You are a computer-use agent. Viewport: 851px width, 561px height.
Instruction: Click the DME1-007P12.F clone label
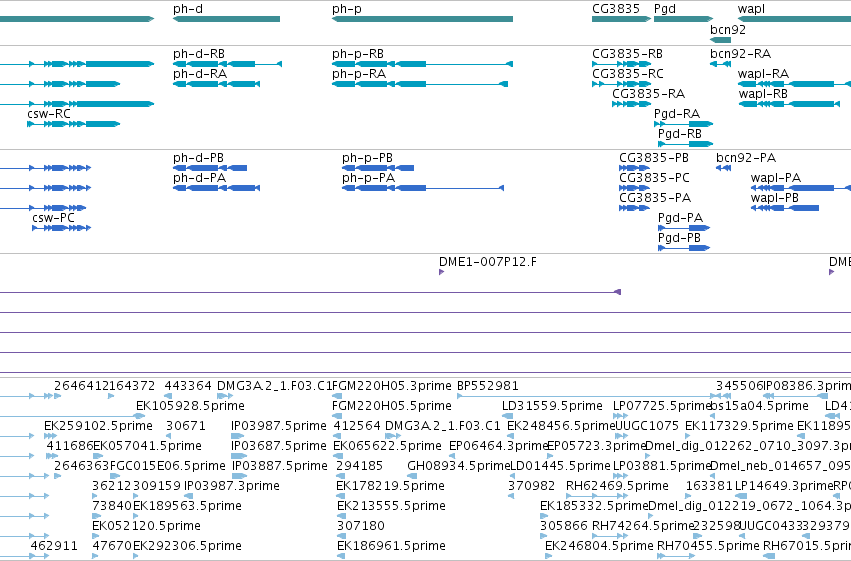(x=487, y=262)
